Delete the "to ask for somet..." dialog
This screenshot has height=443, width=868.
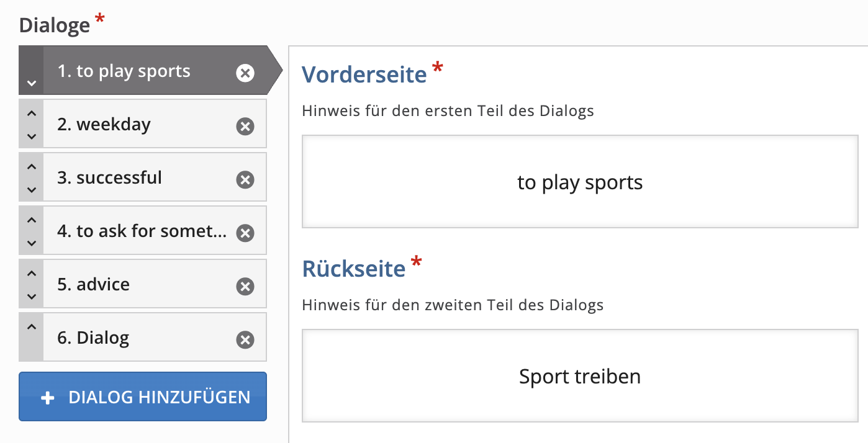click(x=245, y=233)
